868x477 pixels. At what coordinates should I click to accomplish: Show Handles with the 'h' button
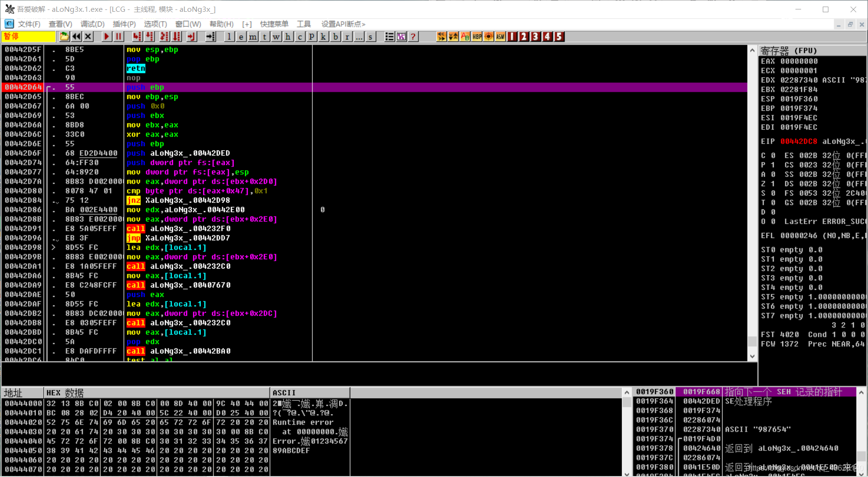[288, 37]
